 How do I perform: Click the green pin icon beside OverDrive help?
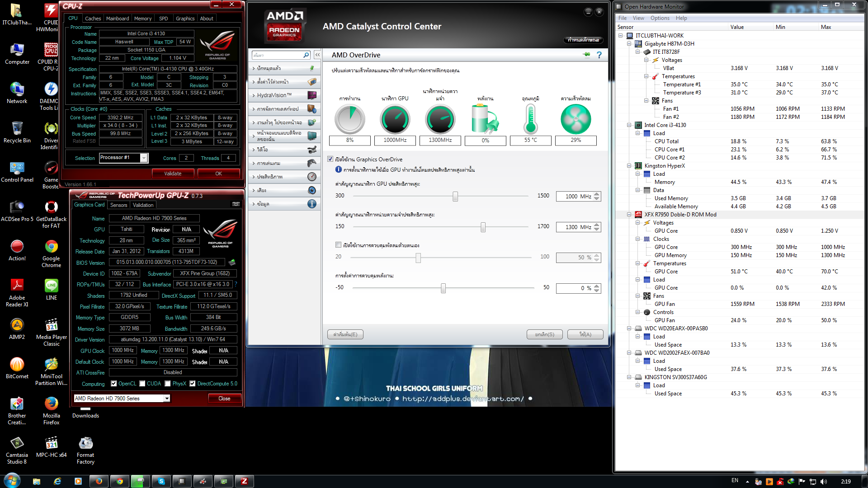pos(586,55)
